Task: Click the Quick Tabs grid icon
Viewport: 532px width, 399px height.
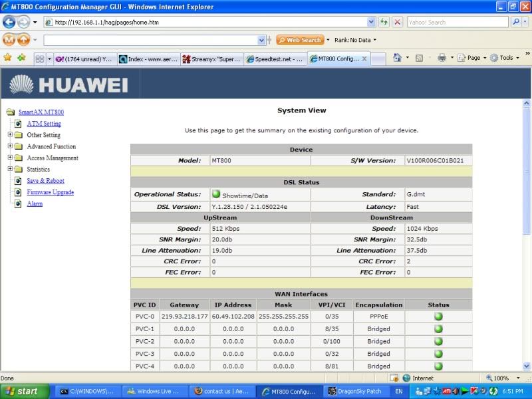Action: point(40,59)
